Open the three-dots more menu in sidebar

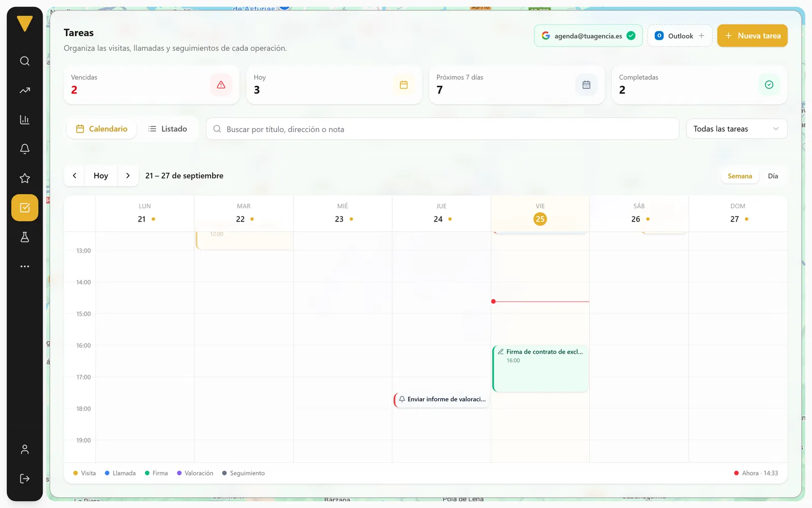tap(25, 266)
